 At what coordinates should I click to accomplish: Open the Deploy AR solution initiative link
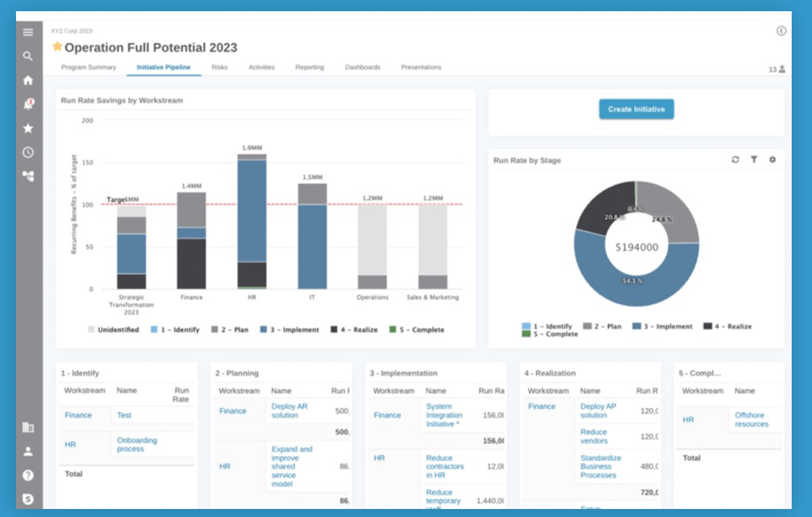pyautogui.click(x=289, y=411)
